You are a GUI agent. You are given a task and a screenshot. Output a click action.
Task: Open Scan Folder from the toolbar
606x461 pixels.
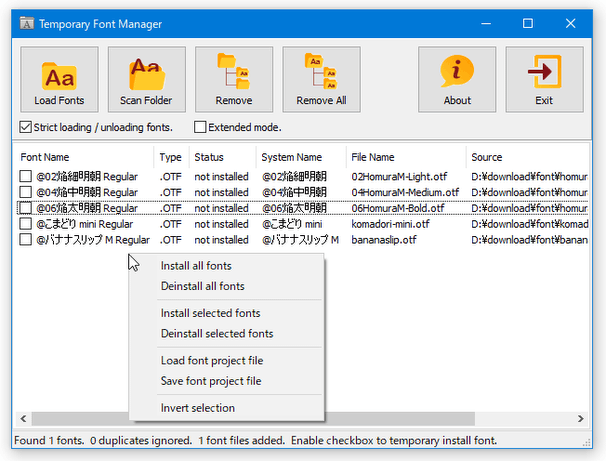pyautogui.click(x=146, y=80)
